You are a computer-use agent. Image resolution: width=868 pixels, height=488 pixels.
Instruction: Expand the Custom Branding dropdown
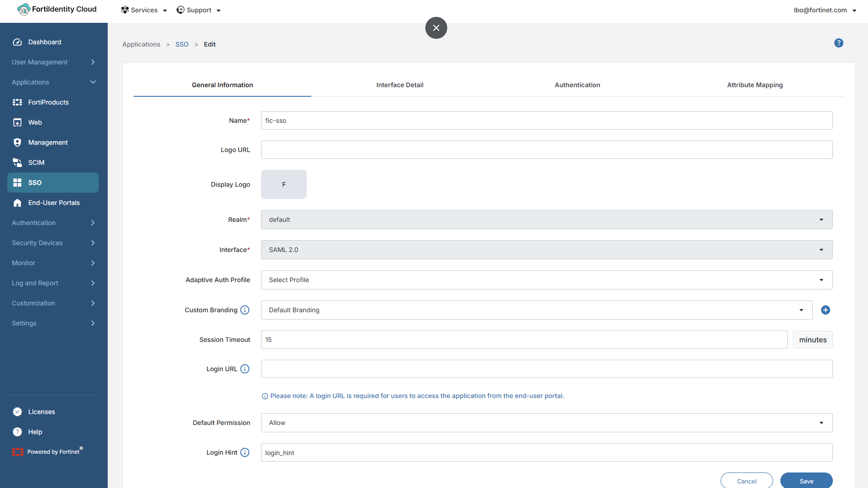pos(537,310)
